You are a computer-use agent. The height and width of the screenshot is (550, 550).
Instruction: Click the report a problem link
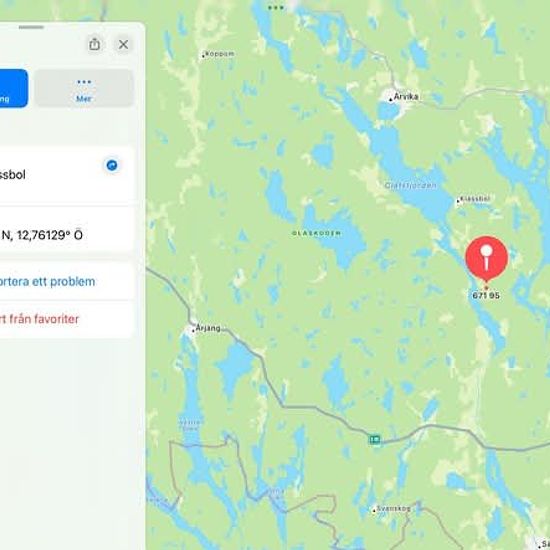coord(47,282)
